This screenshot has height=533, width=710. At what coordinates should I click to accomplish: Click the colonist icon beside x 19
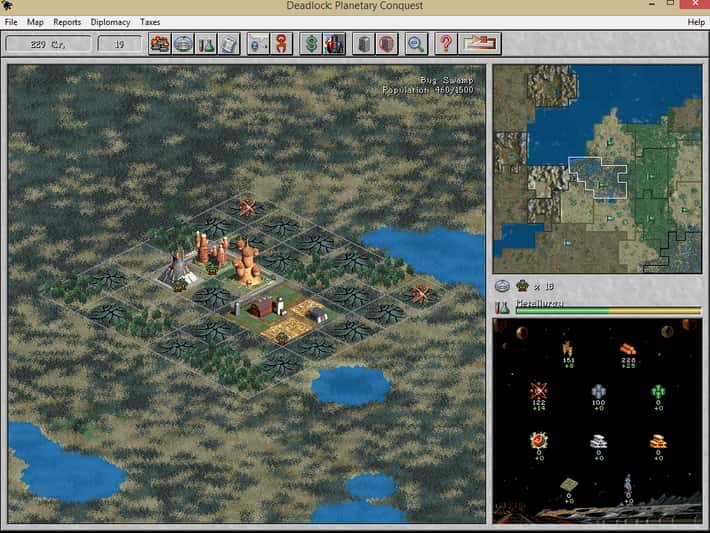point(523,286)
